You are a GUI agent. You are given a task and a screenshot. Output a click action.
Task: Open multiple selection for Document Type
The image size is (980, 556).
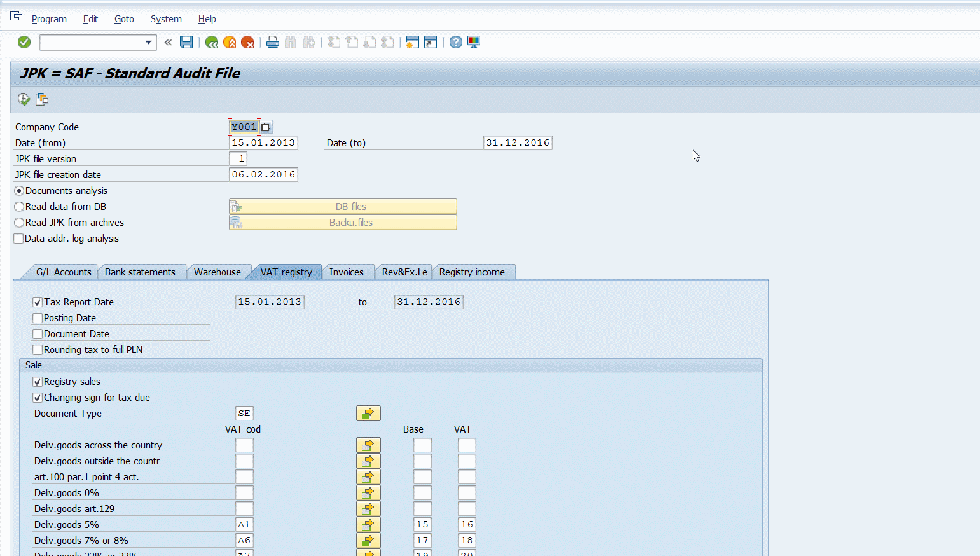pos(368,414)
